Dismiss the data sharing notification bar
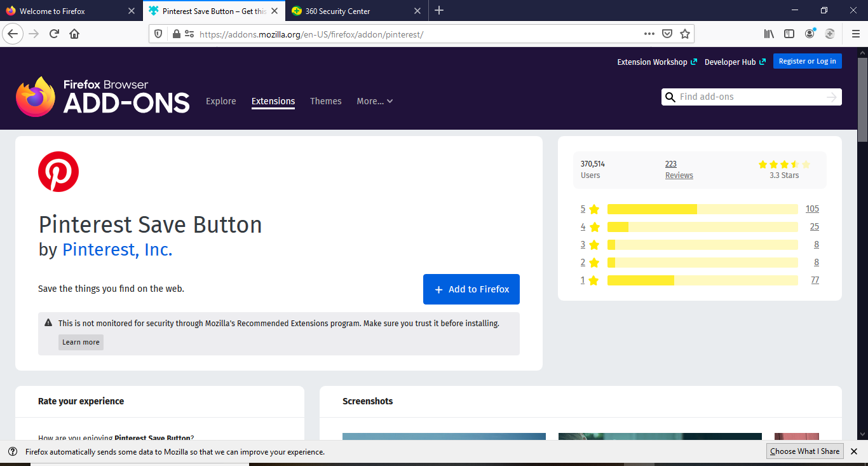 [854, 451]
